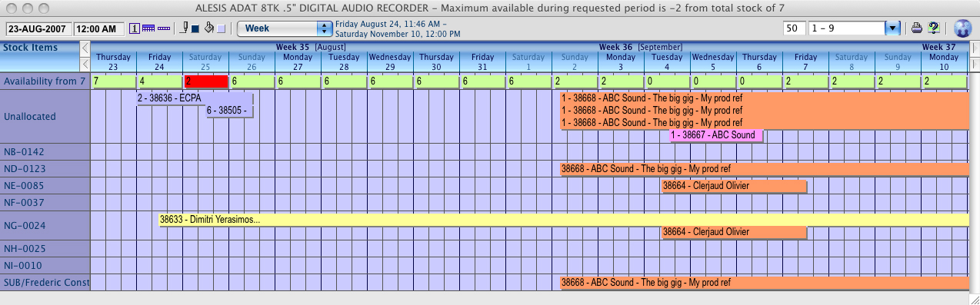Click the Thursday 23 day header

pyautogui.click(x=113, y=62)
